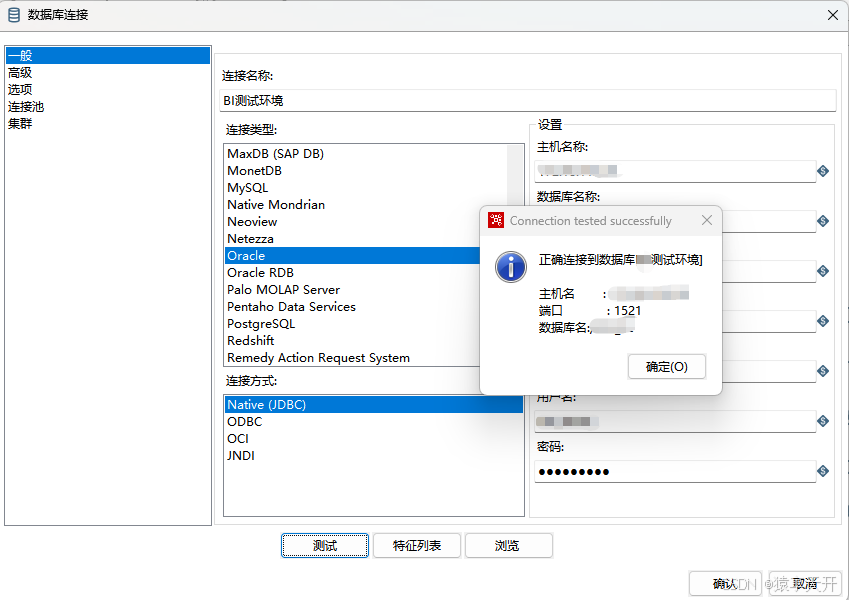
Task: Open the 集群 settings
Action: 108,123
